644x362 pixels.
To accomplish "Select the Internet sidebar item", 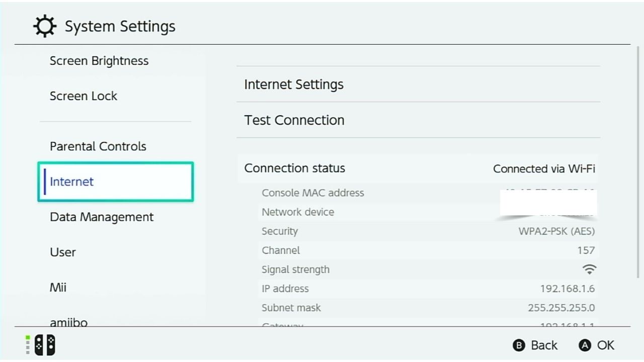I will 115,182.
